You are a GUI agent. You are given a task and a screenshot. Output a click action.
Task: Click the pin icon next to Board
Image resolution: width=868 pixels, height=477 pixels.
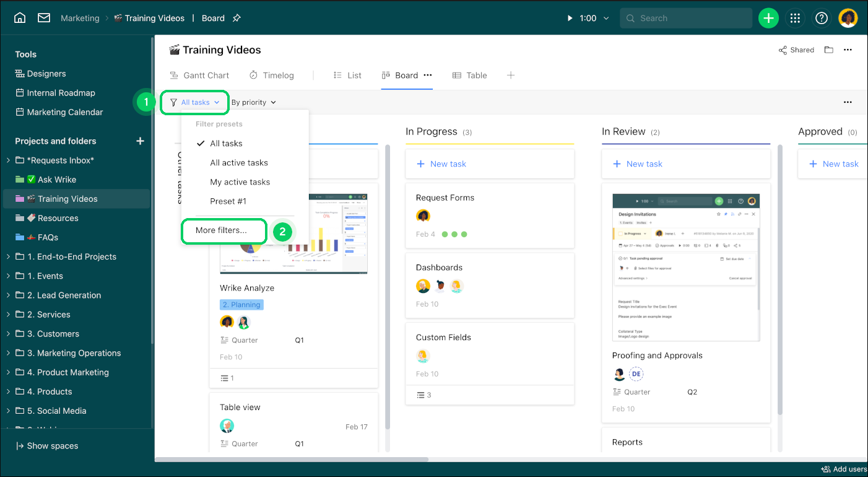coord(237,18)
